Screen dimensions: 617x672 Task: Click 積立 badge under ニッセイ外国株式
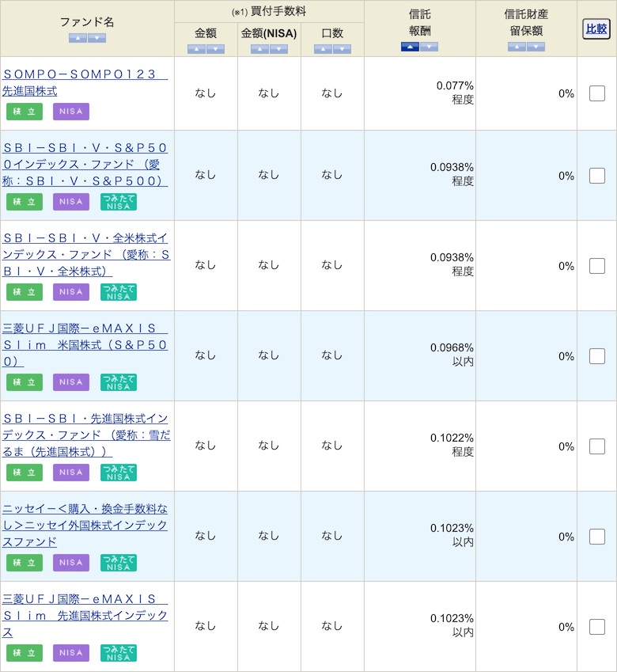[x=25, y=563]
